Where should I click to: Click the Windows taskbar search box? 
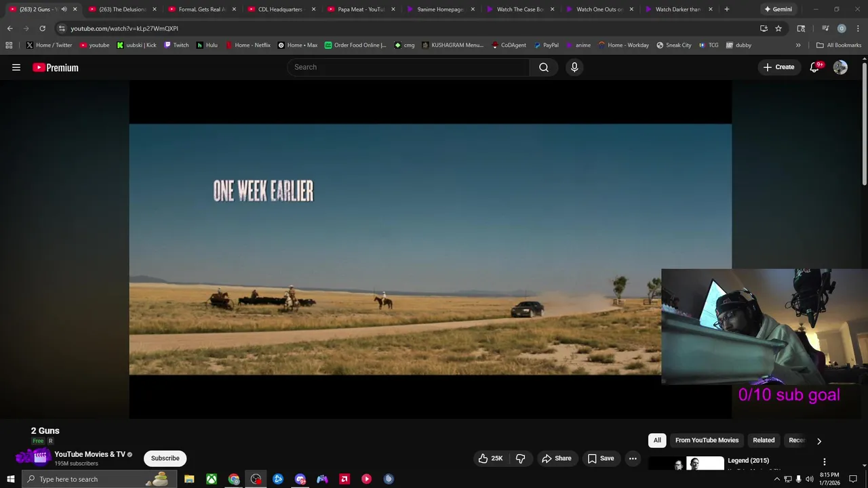[x=99, y=479]
